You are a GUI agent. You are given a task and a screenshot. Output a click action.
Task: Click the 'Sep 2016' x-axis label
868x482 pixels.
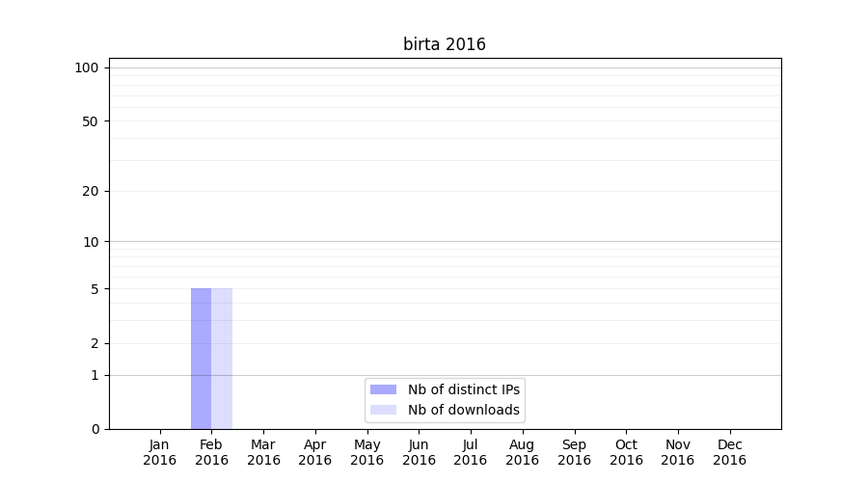[x=574, y=452]
